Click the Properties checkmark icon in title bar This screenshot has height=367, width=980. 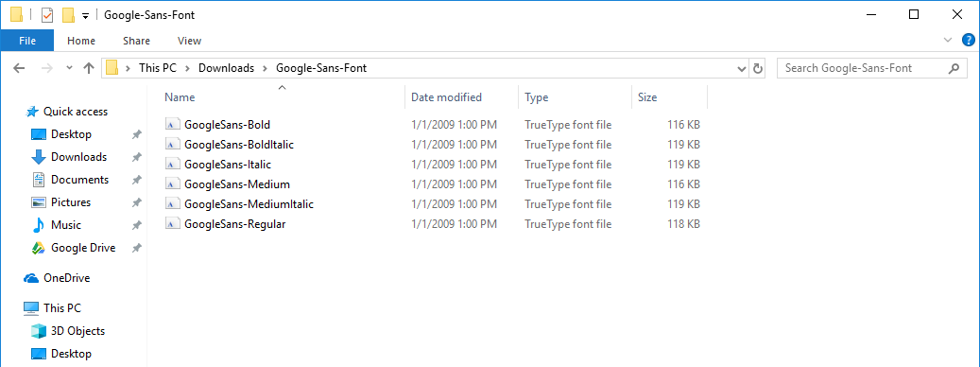click(x=47, y=15)
